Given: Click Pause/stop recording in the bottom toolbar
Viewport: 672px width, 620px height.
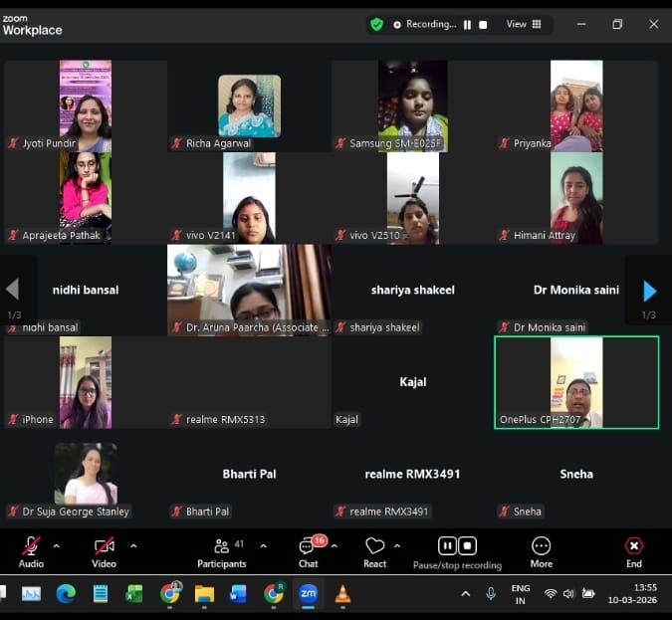Looking at the screenshot, I should (x=457, y=551).
